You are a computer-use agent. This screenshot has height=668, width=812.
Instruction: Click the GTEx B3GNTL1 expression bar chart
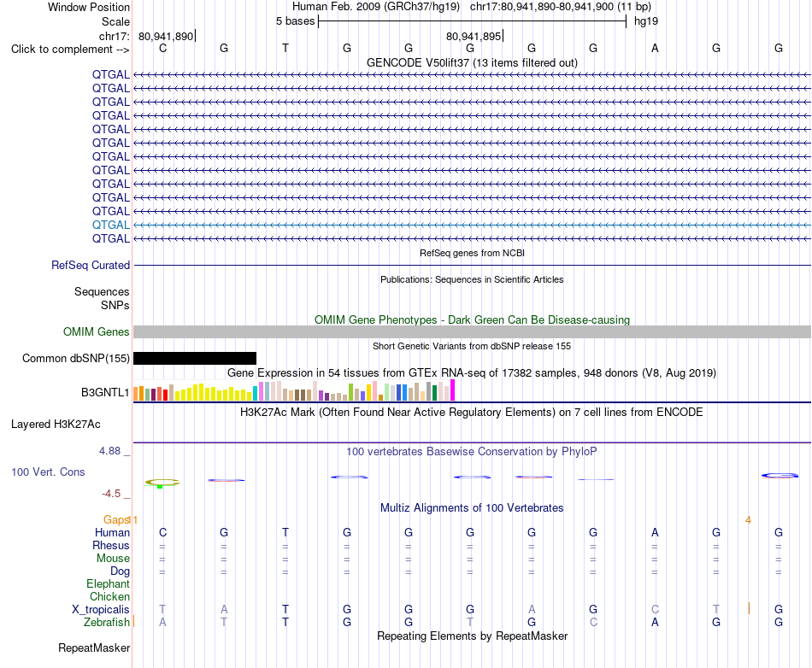[x=294, y=390]
